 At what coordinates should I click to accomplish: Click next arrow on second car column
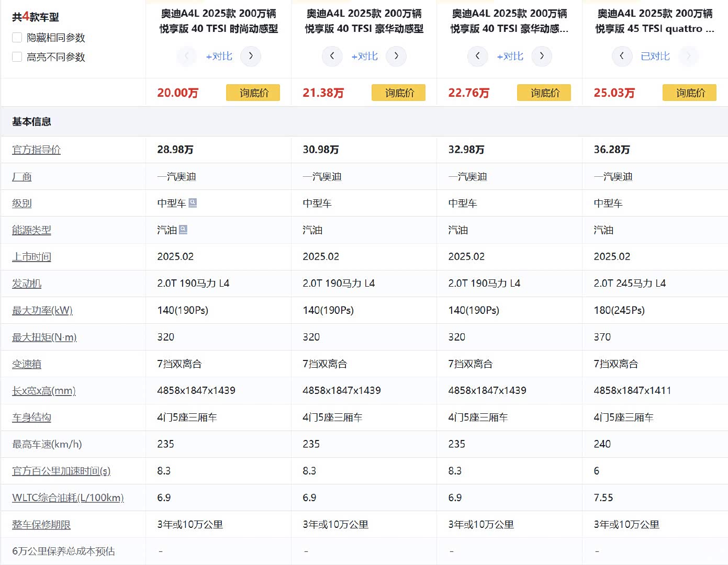(396, 56)
